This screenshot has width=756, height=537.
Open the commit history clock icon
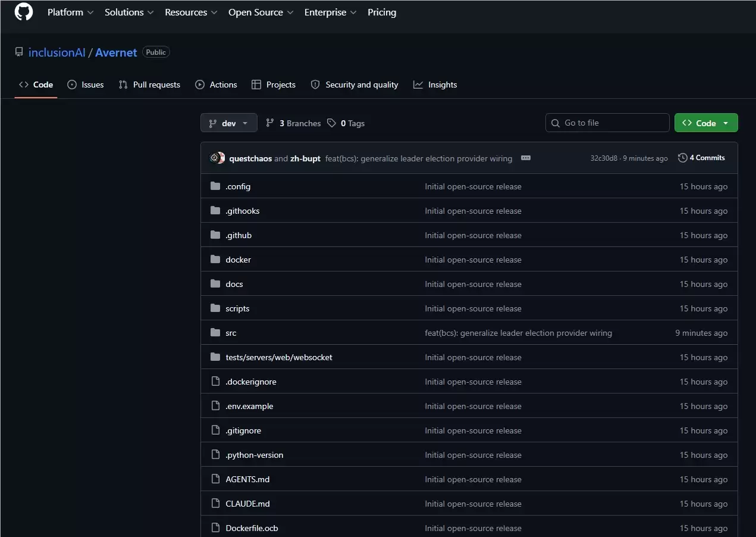pos(682,158)
